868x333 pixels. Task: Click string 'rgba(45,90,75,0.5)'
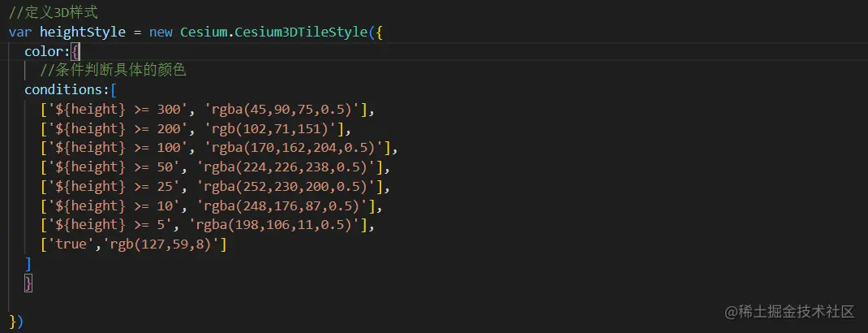point(281,109)
